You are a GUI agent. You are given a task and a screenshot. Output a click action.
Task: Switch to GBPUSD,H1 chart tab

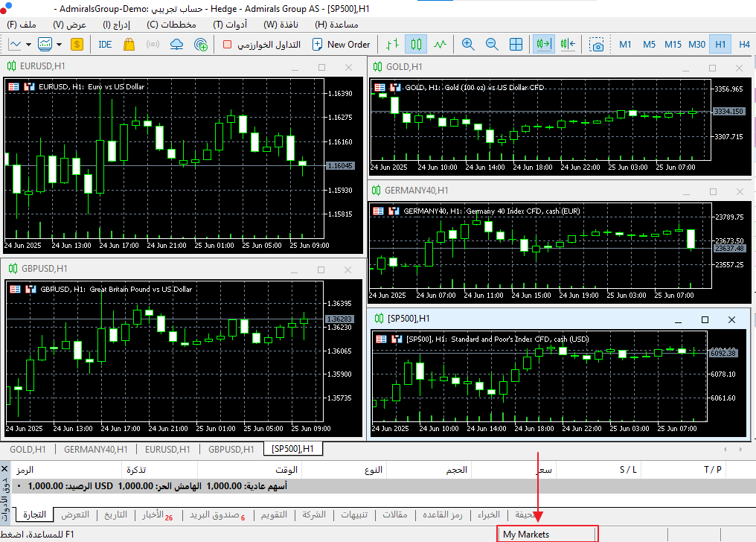231,450
